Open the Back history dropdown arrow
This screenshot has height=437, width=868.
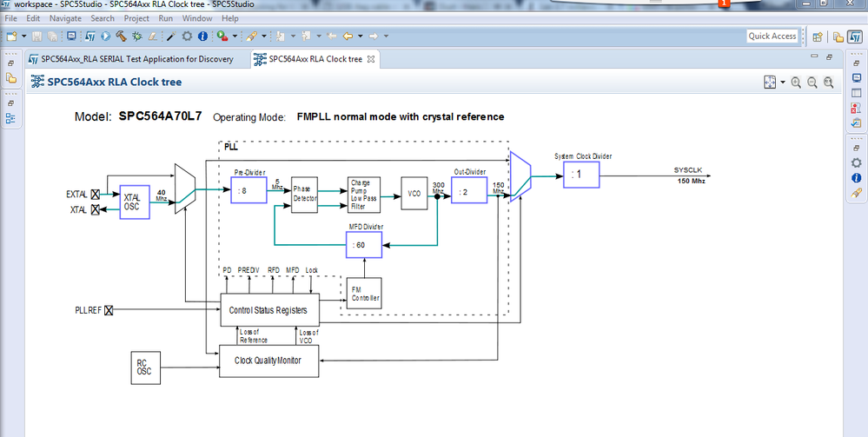(361, 36)
